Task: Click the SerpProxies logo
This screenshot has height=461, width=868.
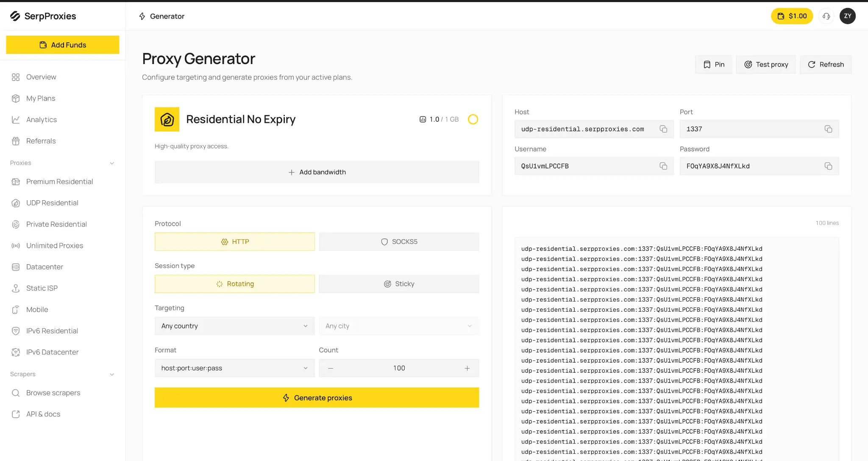Action: (x=43, y=16)
